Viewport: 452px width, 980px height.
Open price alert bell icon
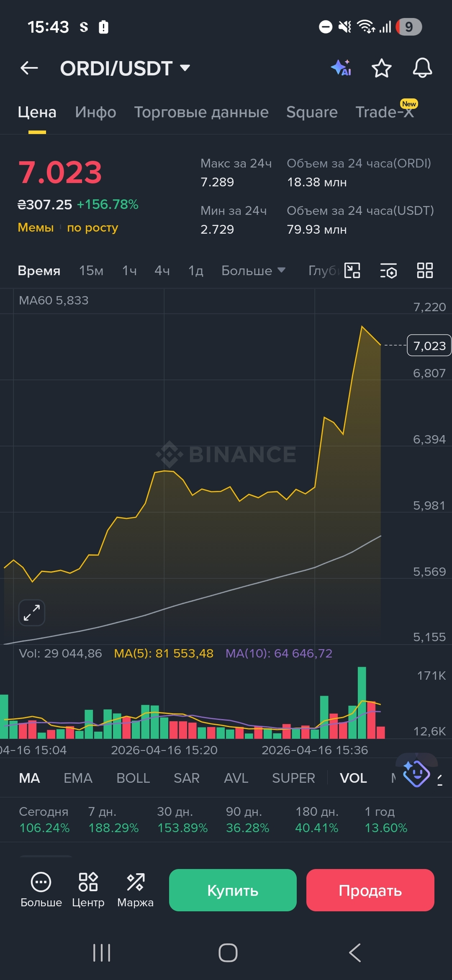click(x=422, y=68)
